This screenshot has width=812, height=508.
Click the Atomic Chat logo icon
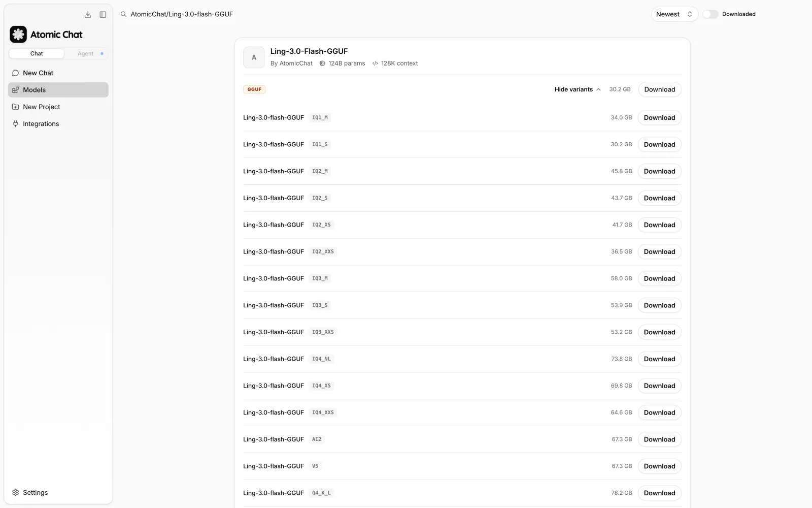coord(18,35)
